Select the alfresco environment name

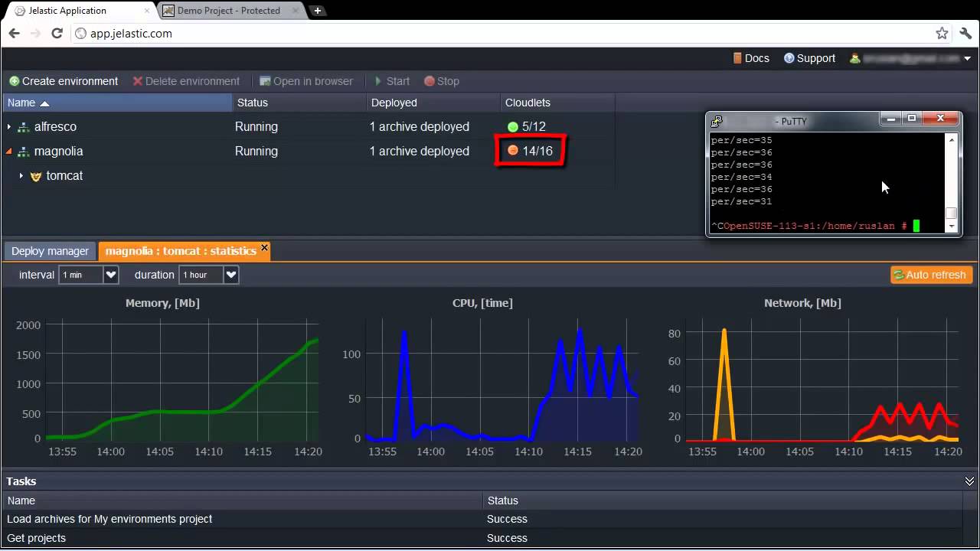(55, 127)
